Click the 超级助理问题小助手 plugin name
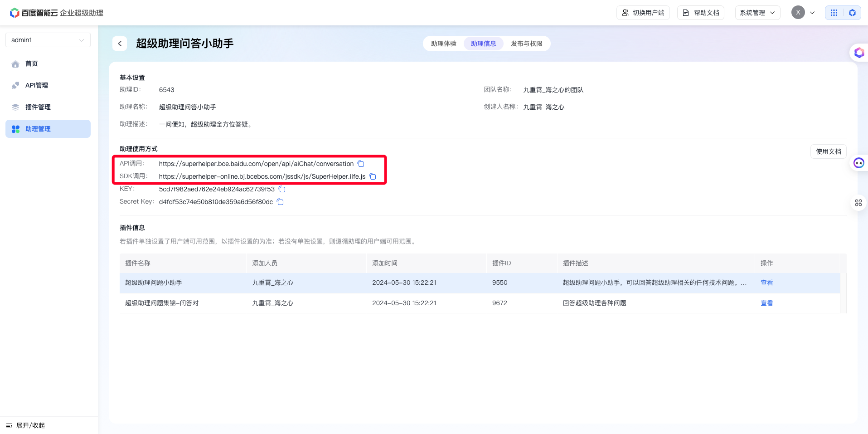Viewport: 868px width, 434px height. coord(154,283)
